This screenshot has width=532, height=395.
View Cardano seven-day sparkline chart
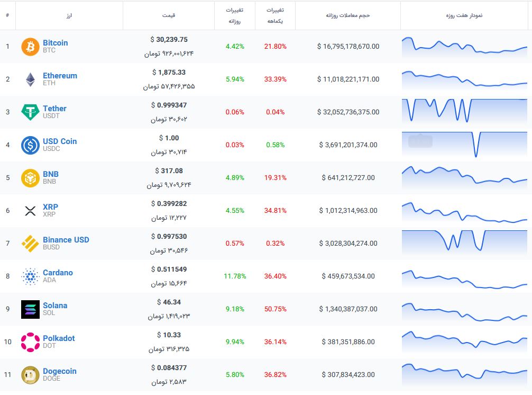tap(464, 280)
